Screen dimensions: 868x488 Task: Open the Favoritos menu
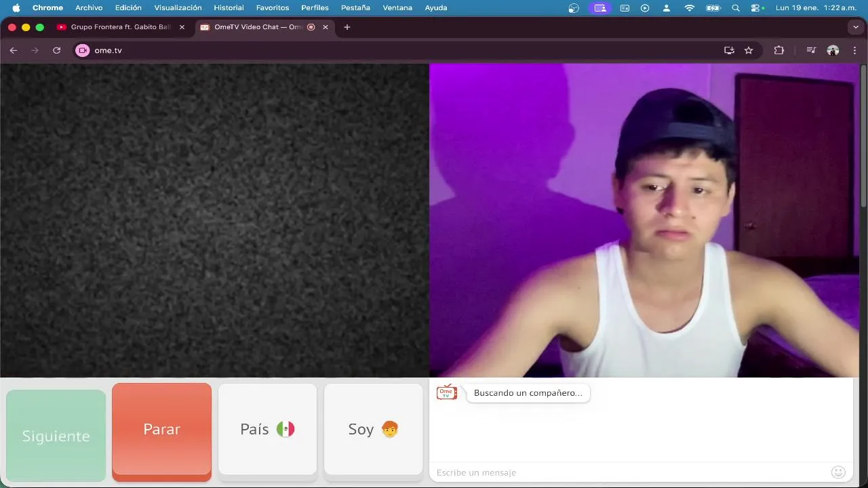(x=273, y=7)
